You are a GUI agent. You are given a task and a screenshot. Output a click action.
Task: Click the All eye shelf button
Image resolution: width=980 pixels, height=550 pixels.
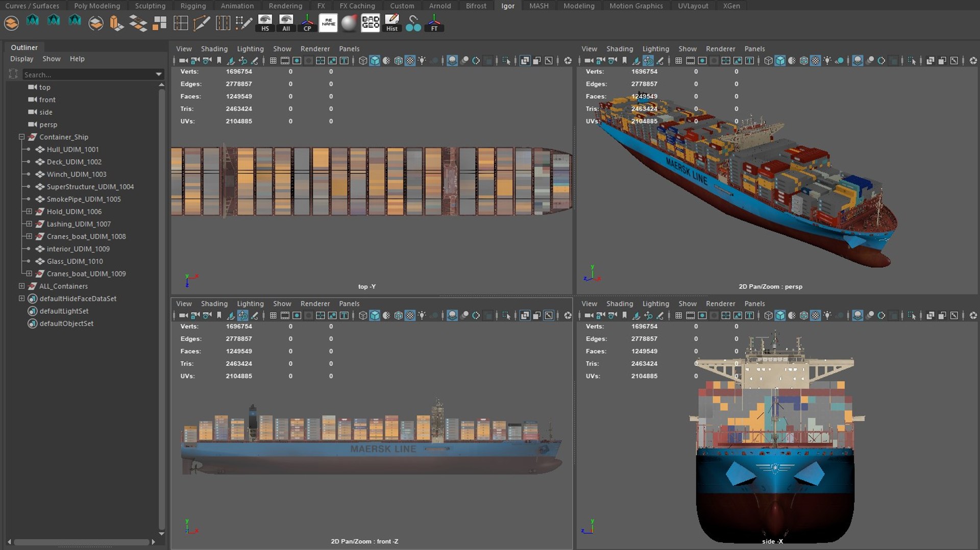[x=286, y=23]
